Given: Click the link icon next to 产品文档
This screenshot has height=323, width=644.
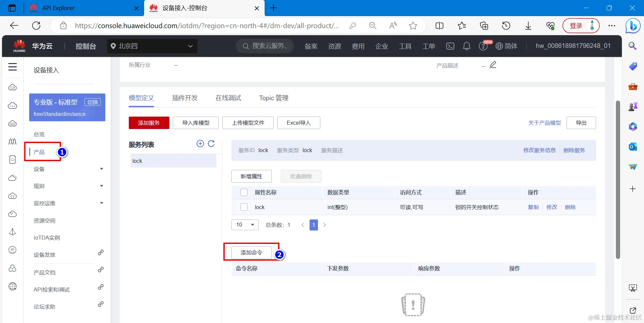Looking at the screenshot, I should [x=101, y=270].
